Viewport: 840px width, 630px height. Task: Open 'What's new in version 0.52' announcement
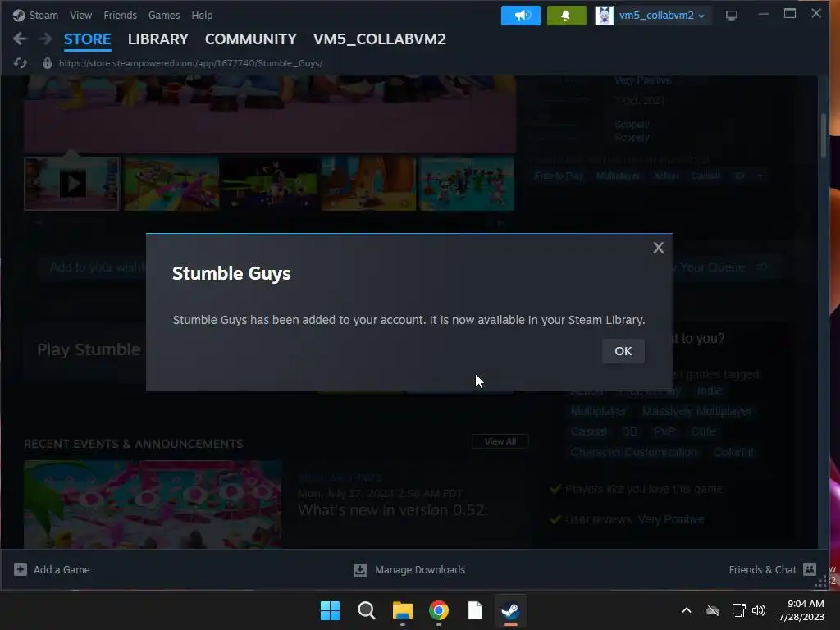point(393,510)
